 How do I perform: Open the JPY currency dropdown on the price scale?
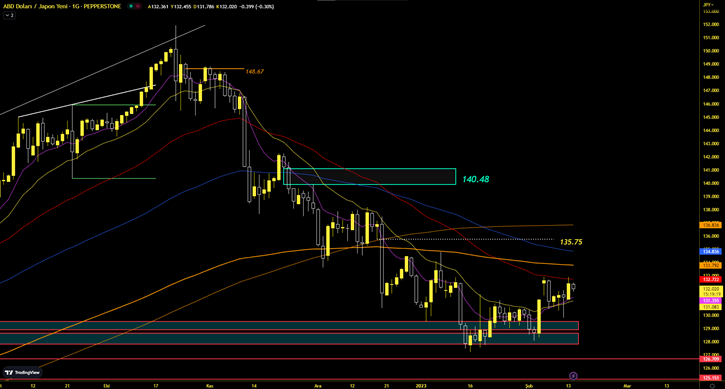point(707,4)
